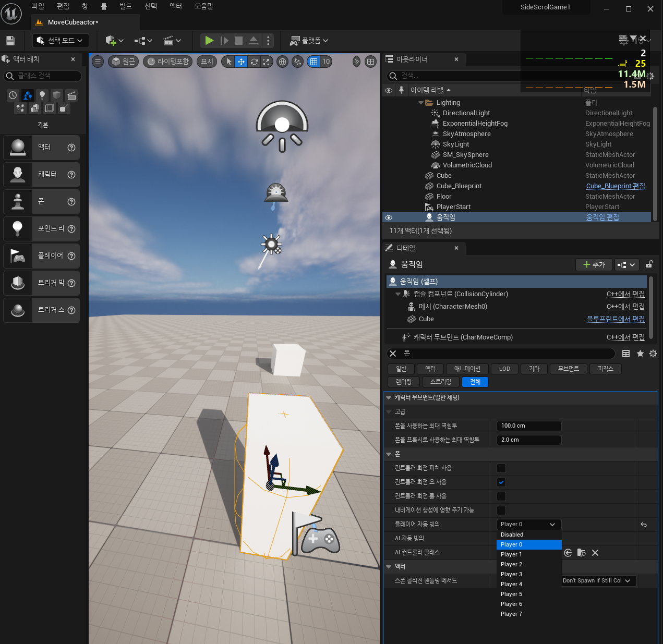Select the Visual Effects category icon
The width and height of the screenshot is (663, 644).
20,108
